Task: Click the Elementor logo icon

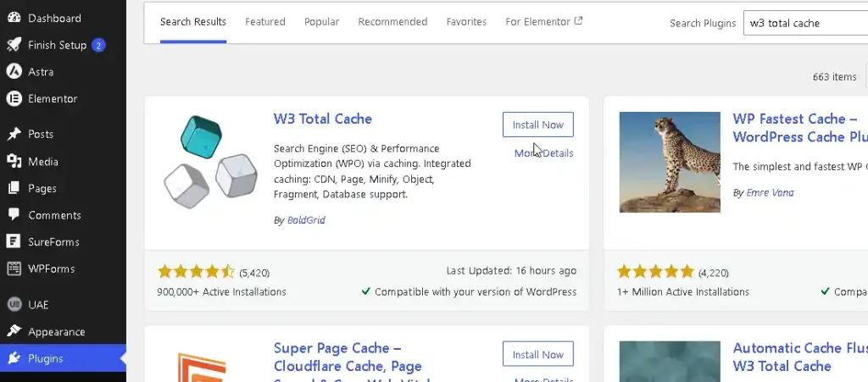Action: (x=14, y=98)
